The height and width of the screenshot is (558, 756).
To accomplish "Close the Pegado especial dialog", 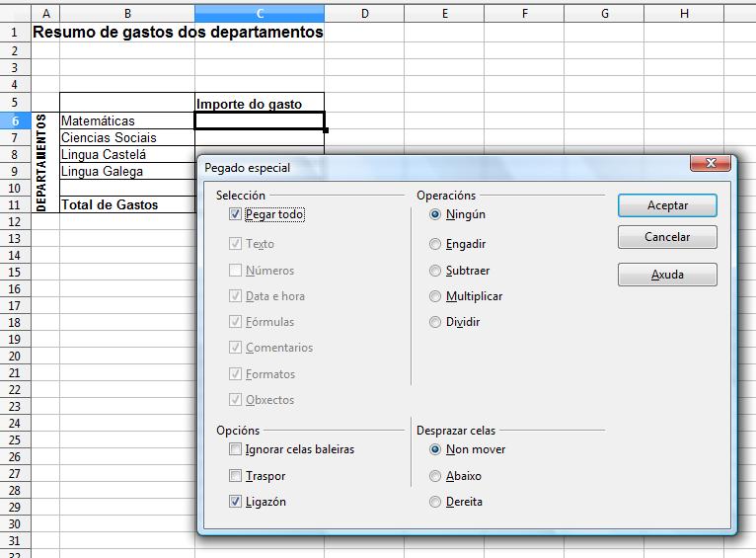I will click(710, 164).
